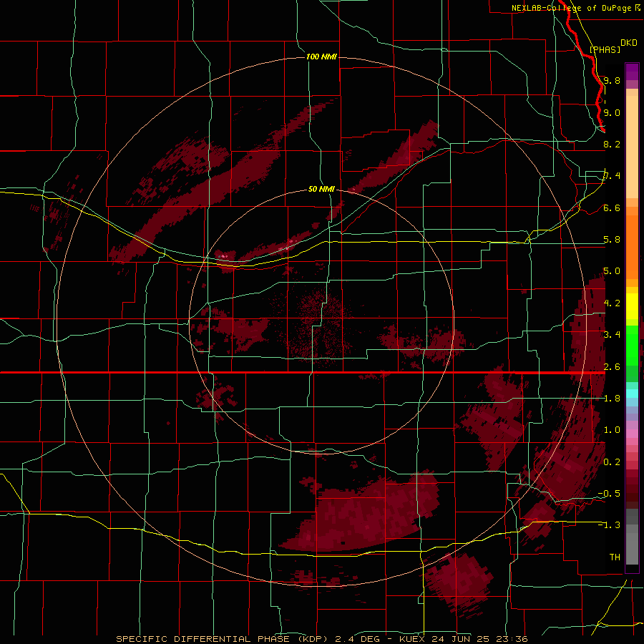Click the 2.6 scale value
This screenshot has width=644, height=644.
click(612, 367)
